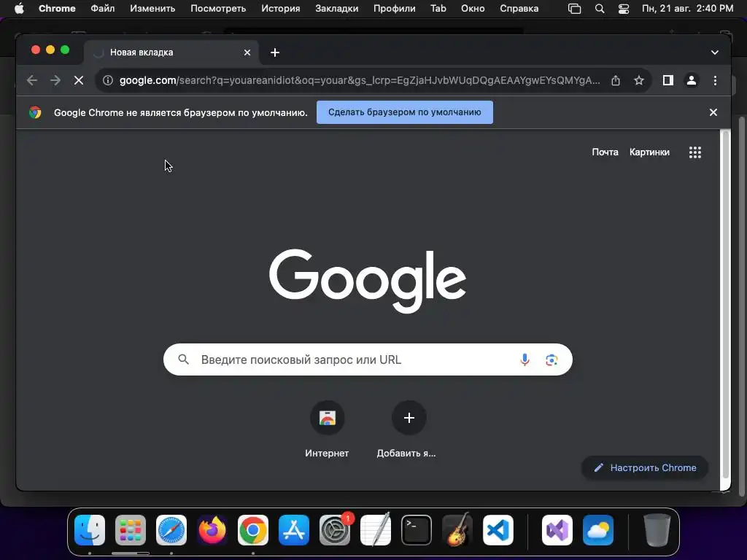Launch Firefox from the dock
The height and width of the screenshot is (560, 747).
pyautogui.click(x=212, y=530)
